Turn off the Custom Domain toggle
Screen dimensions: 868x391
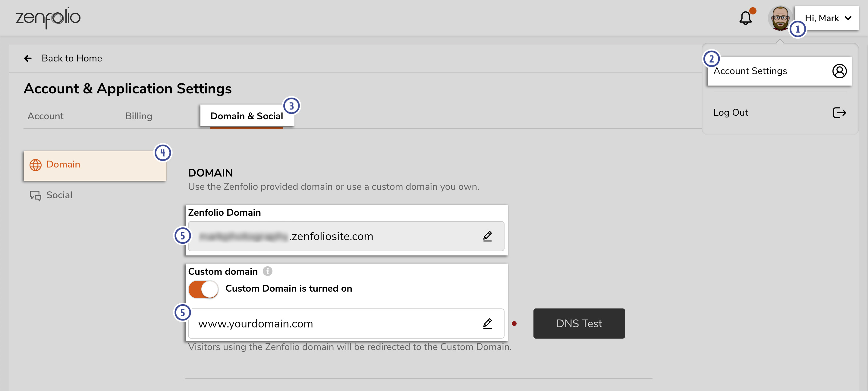point(203,289)
